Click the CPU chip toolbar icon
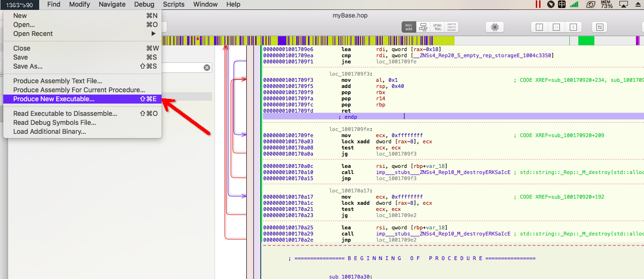Image resolution: width=644 pixels, height=279 pixels. pos(495,27)
